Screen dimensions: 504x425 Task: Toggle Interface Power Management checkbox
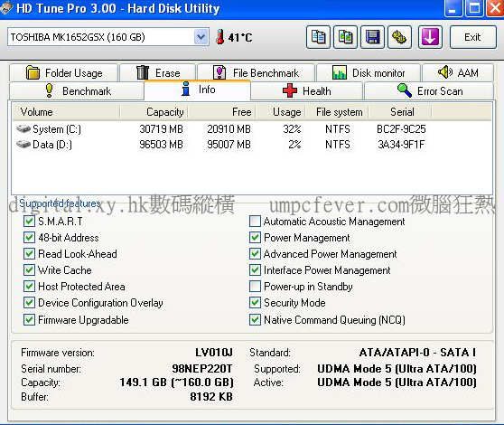[x=256, y=270]
